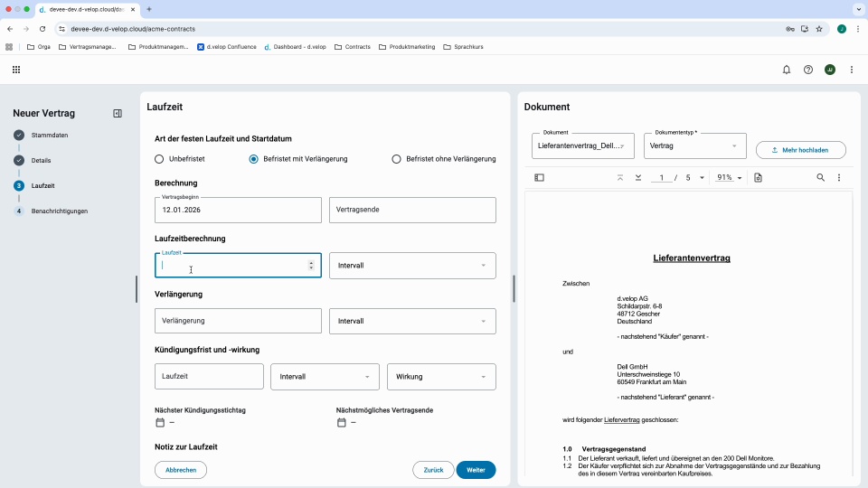
Task: Open Chrome menu three dots
Action: 858,29
